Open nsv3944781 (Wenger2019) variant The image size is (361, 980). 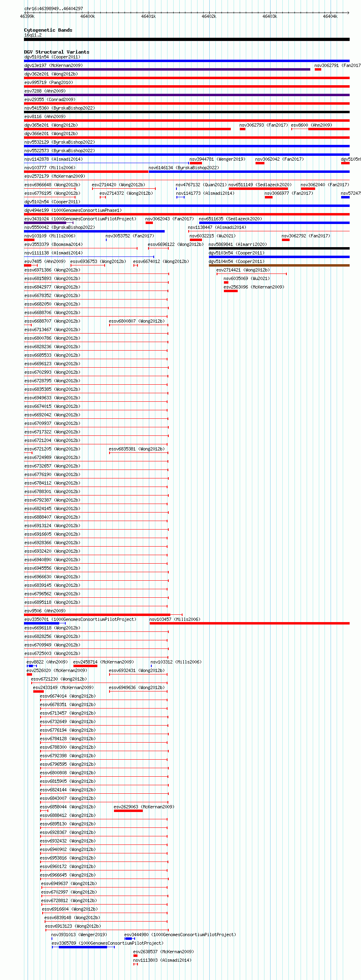coord(196,163)
